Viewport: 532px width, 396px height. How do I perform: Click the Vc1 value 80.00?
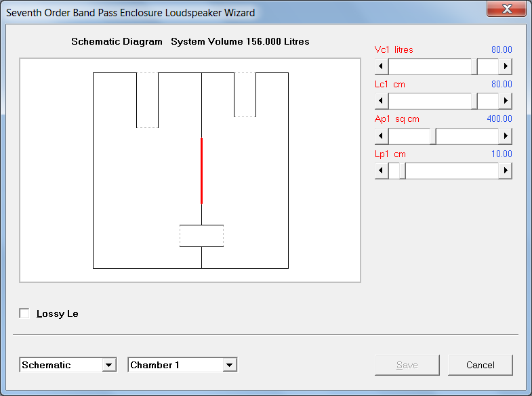point(502,50)
